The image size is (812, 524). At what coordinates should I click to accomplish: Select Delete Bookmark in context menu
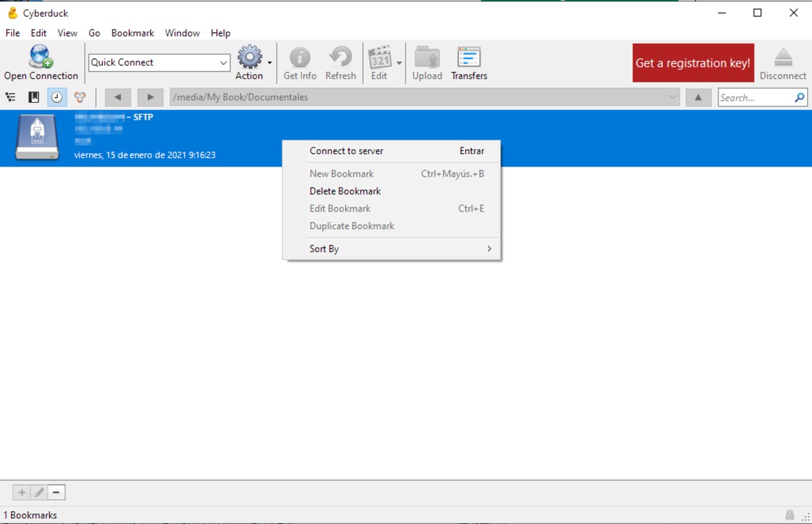point(345,191)
